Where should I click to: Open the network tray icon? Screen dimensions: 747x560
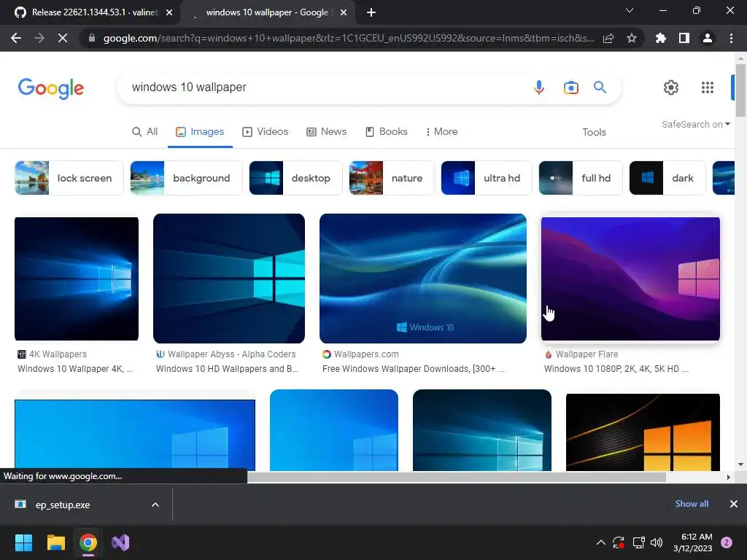[638, 542]
